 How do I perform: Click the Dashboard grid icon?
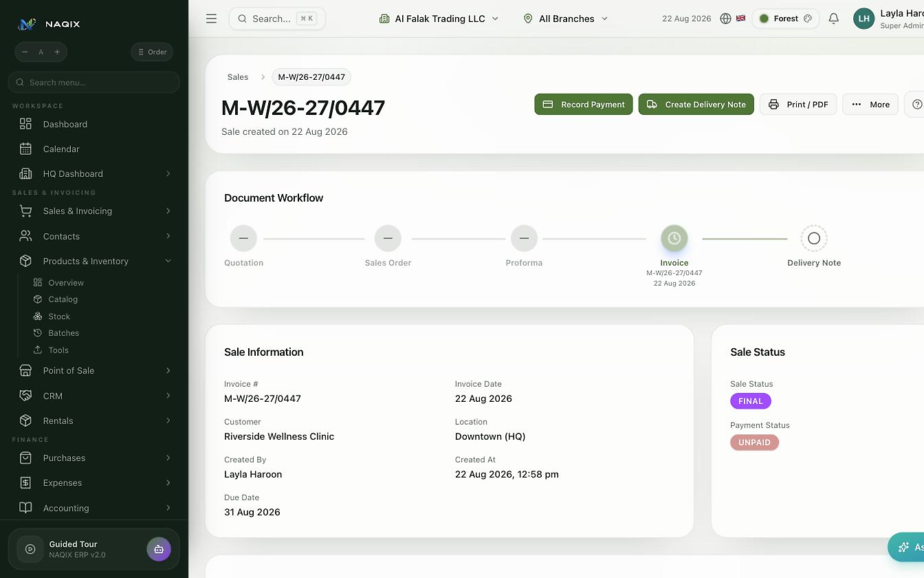pos(25,124)
